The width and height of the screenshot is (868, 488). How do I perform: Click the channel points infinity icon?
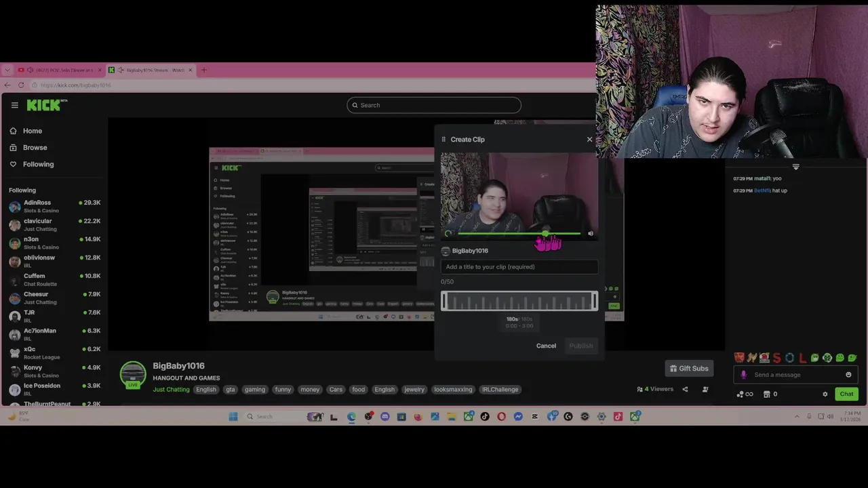point(745,394)
